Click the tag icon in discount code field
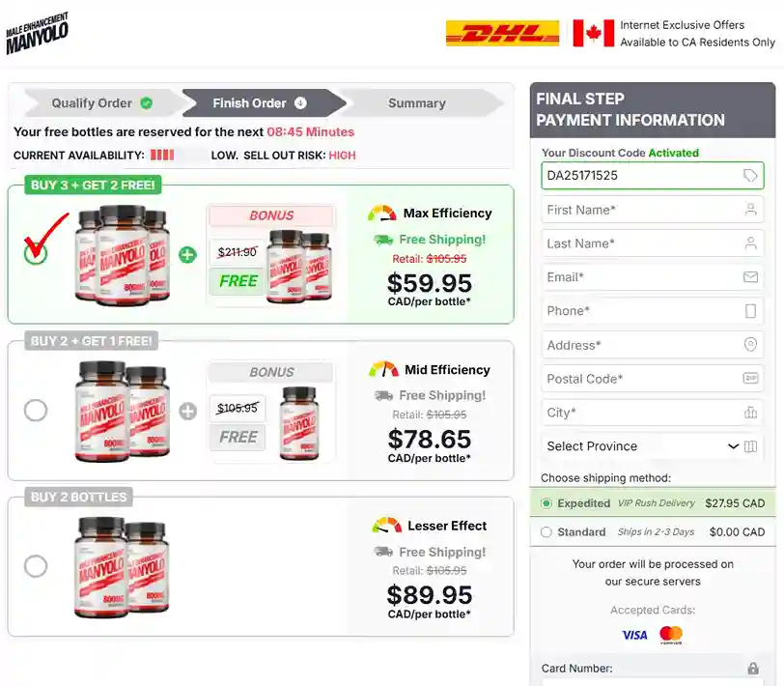 tap(750, 176)
